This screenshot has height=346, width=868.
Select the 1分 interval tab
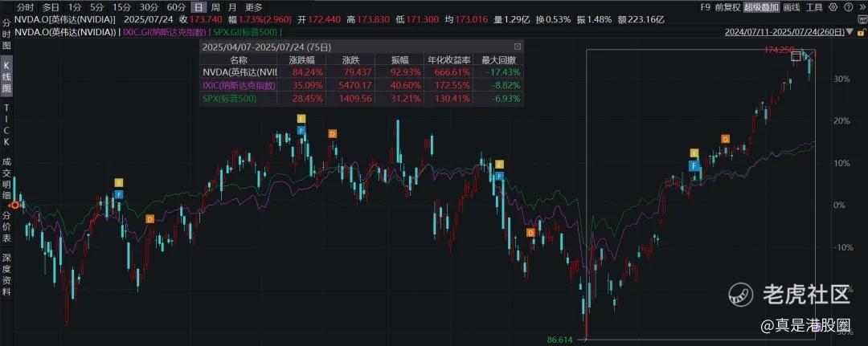click(x=74, y=7)
